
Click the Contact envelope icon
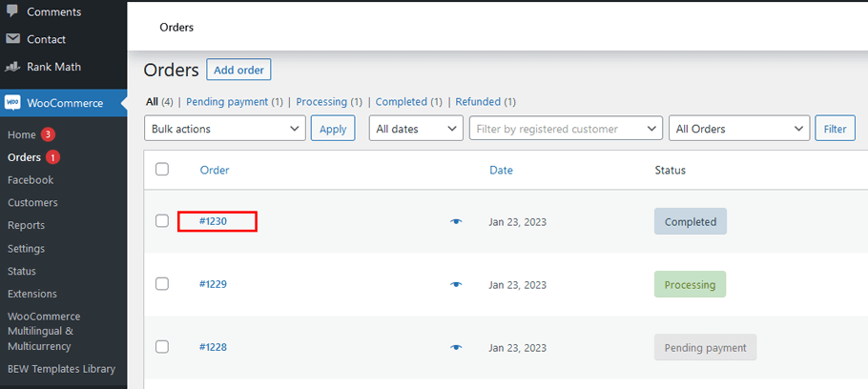click(12, 39)
